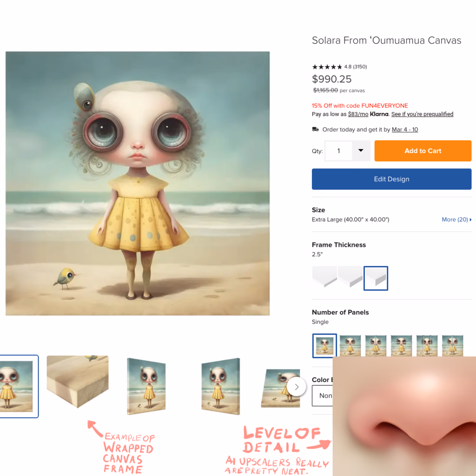The width and height of the screenshot is (476, 476).
Task: Select the thinnest frame thickness icon
Action: 324,278
